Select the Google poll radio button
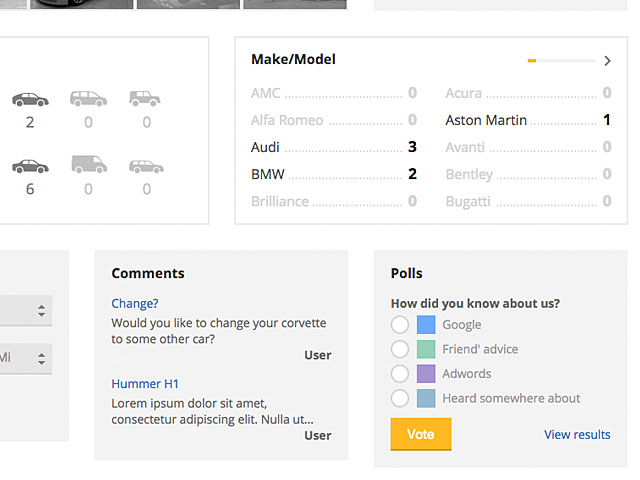 point(400,325)
